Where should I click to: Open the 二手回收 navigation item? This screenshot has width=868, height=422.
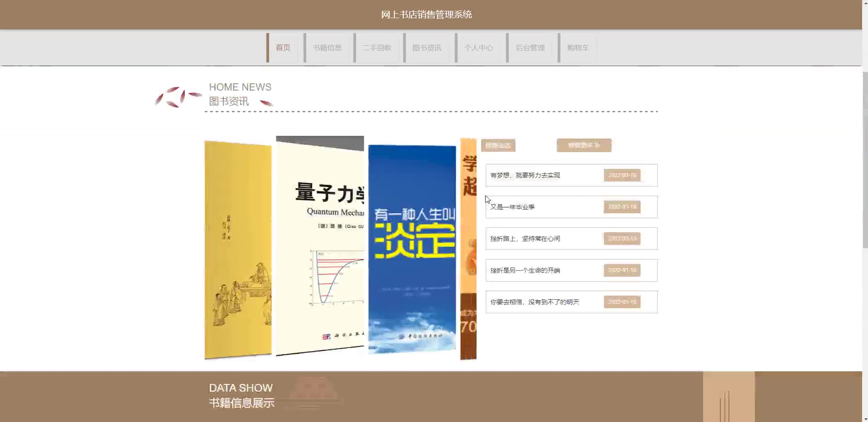point(376,48)
